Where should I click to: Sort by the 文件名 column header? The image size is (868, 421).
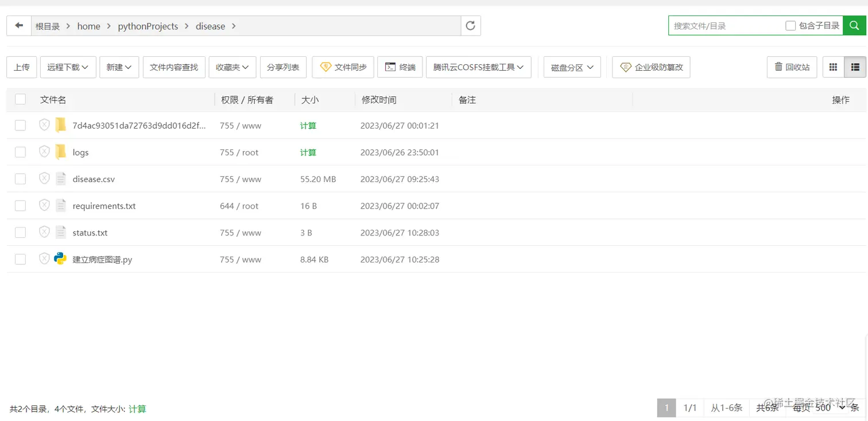(53, 100)
